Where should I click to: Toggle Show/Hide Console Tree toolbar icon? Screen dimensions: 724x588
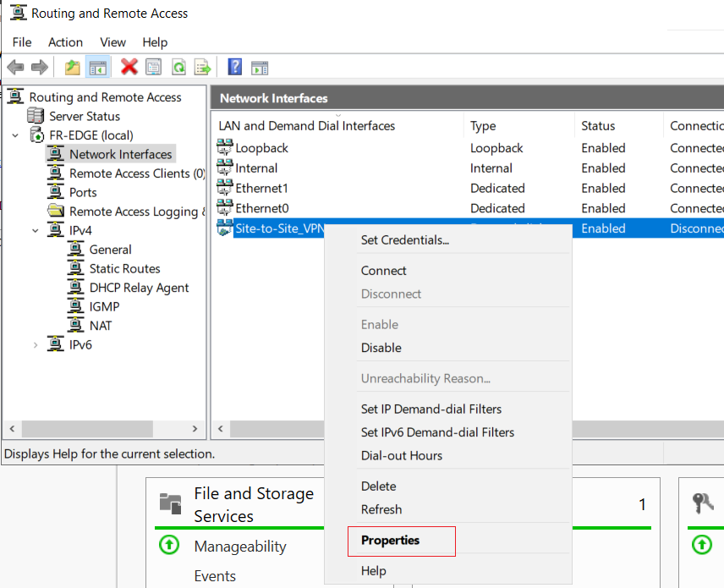click(97, 67)
